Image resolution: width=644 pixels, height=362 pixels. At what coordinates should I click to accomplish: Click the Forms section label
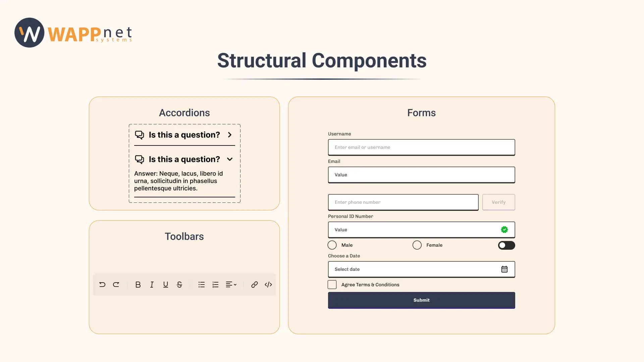click(x=421, y=112)
